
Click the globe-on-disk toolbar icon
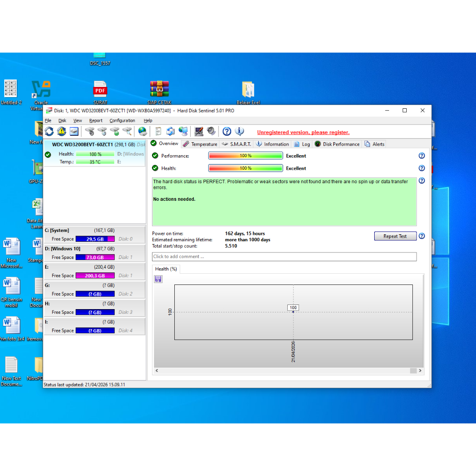[142, 132]
